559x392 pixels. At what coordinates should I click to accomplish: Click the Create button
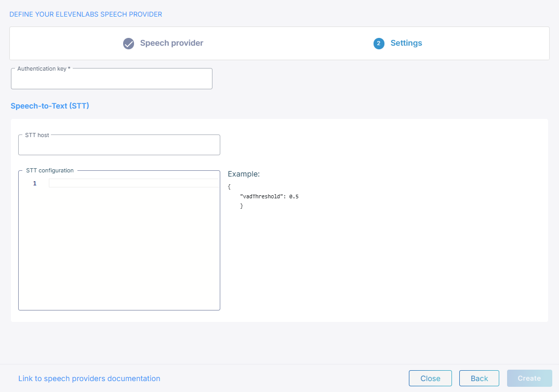[x=529, y=379]
